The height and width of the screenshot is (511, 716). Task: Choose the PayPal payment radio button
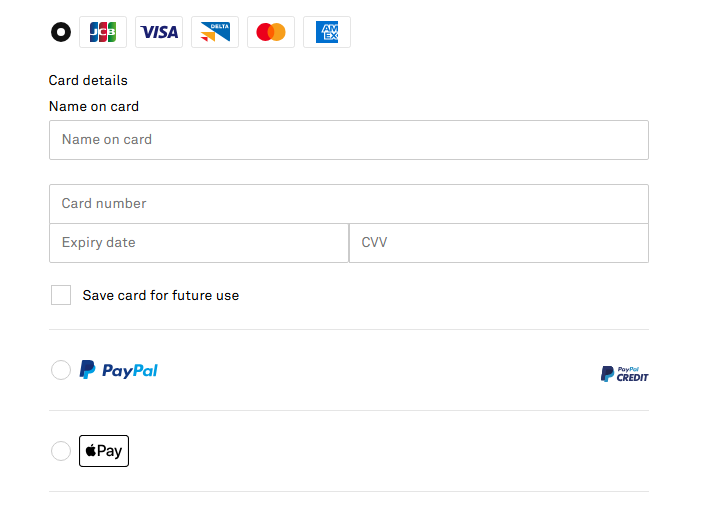pyautogui.click(x=61, y=370)
